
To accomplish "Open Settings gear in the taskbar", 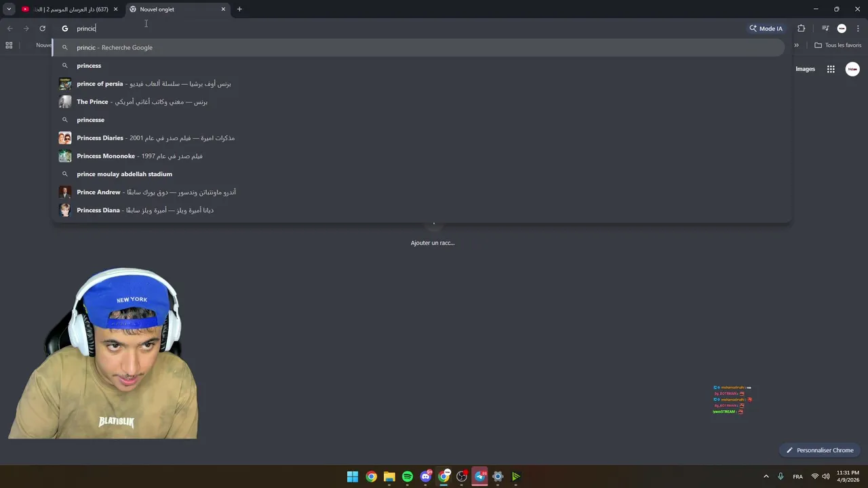I will [x=498, y=476].
